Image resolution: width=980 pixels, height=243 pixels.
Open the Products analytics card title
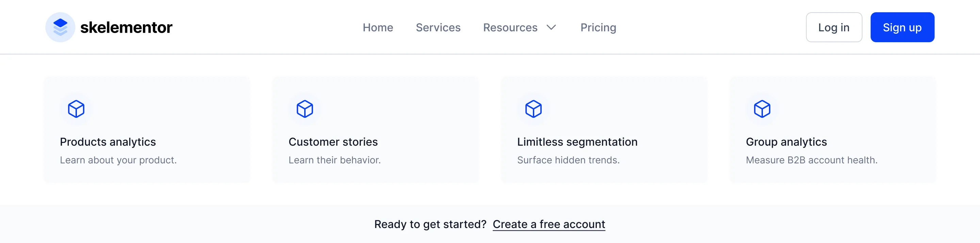108,142
